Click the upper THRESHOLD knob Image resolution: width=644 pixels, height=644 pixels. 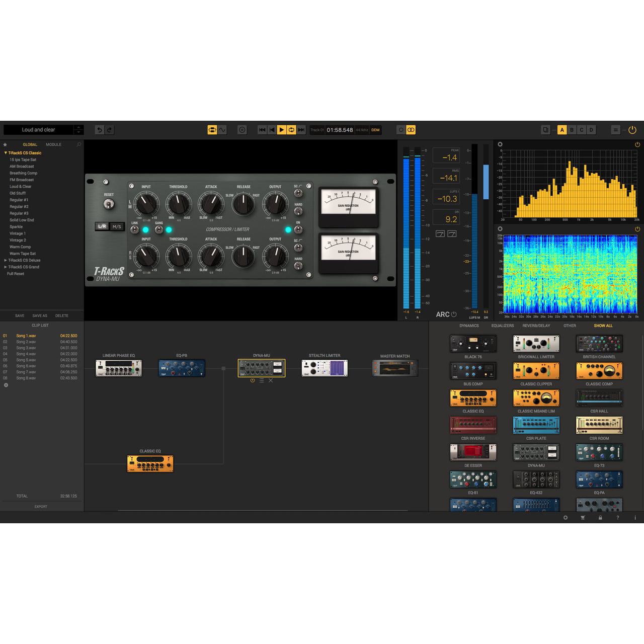point(178,204)
